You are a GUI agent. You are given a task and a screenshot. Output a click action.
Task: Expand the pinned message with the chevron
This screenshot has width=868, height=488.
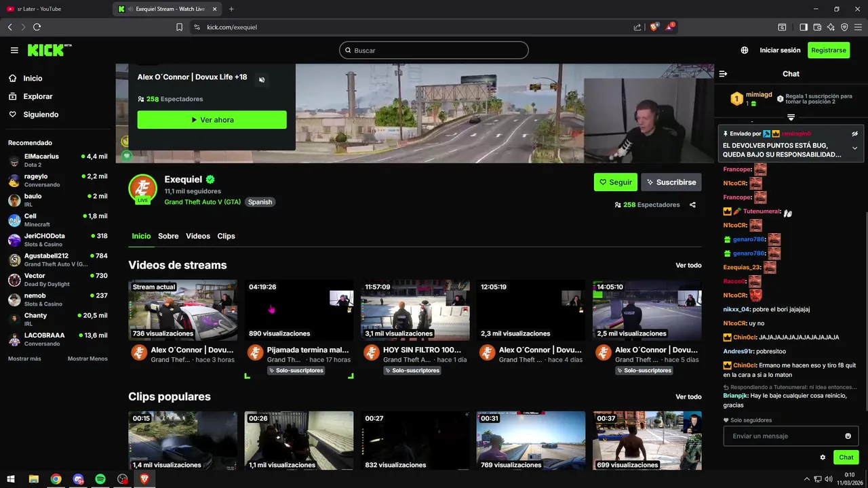tap(855, 148)
